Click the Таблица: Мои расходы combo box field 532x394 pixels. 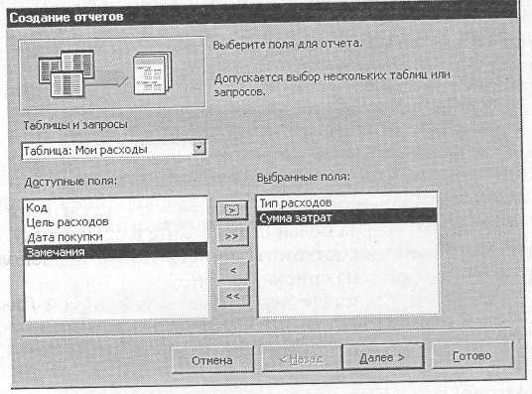(x=114, y=150)
